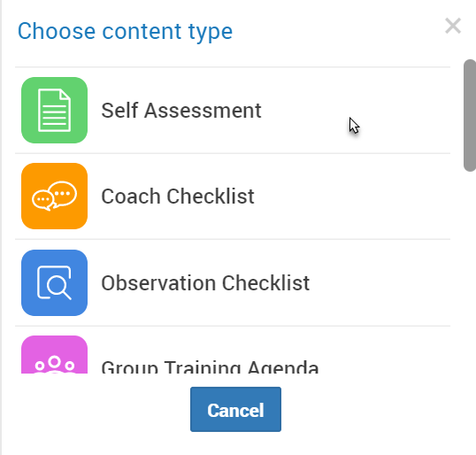
Task: Click the gray vertical scrollbar thumb
Action: [470, 115]
